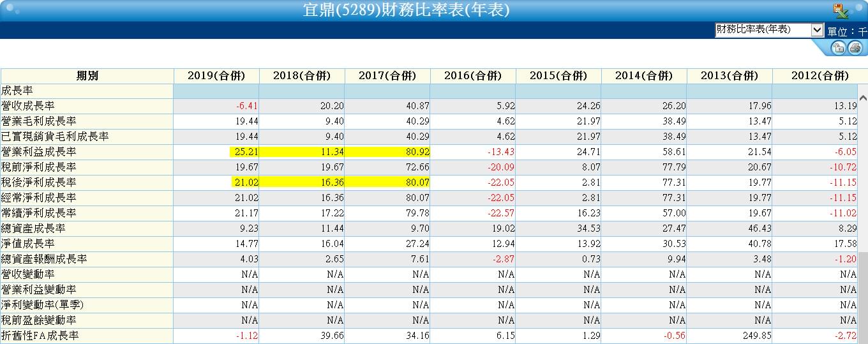The height and width of the screenshot is (344, 868).
Task: Select the 淨值成長率 row label
Action: [28, 244]
